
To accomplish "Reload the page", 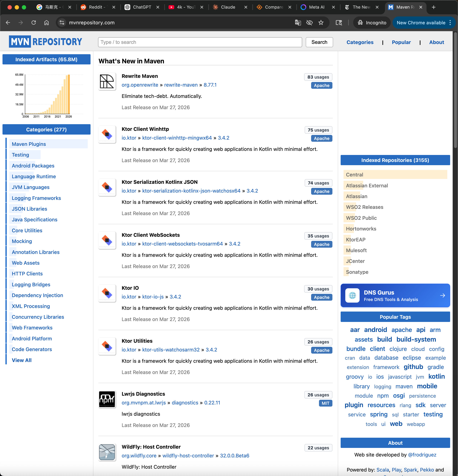I will pyautogui.click(x=33, y=23).
